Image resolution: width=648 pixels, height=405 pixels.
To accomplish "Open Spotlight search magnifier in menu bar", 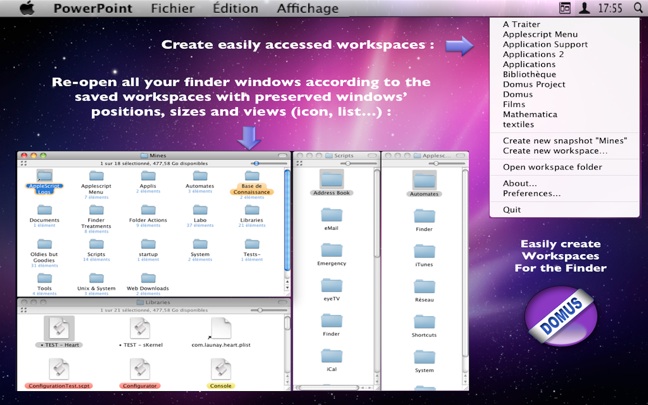I will (x=639, y=8).
